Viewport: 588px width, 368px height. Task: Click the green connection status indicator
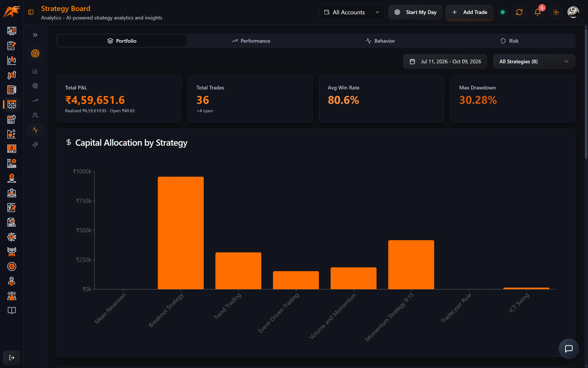(x=503, y=12)
